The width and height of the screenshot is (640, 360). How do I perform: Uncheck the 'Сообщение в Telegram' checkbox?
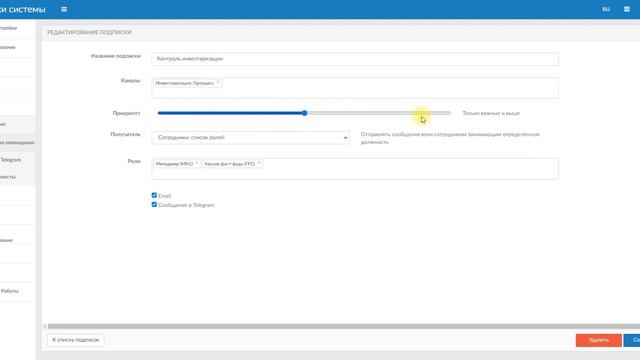point(154,205)
